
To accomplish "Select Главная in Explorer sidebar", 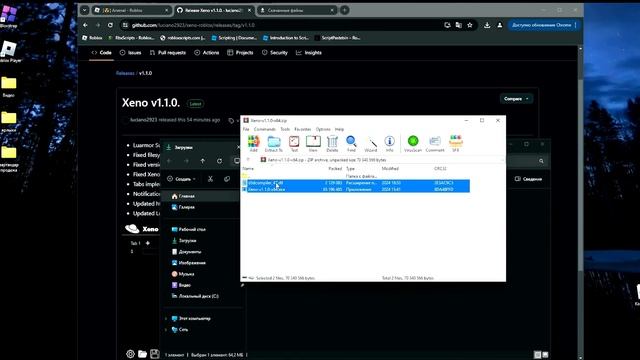I will pos(201,196).
